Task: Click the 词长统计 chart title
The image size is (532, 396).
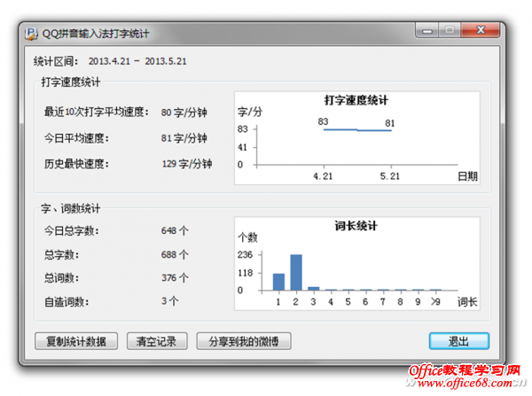Action: (x=356, y=226)
